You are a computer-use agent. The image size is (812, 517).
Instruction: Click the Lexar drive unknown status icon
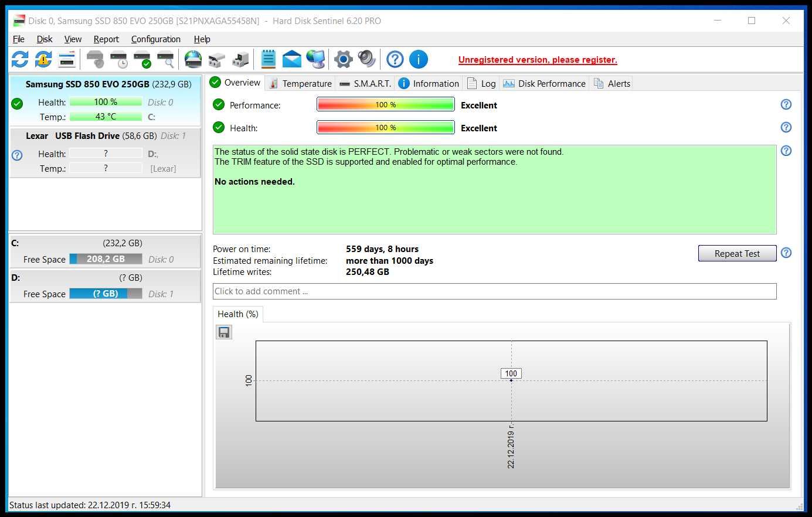point(17,155)
